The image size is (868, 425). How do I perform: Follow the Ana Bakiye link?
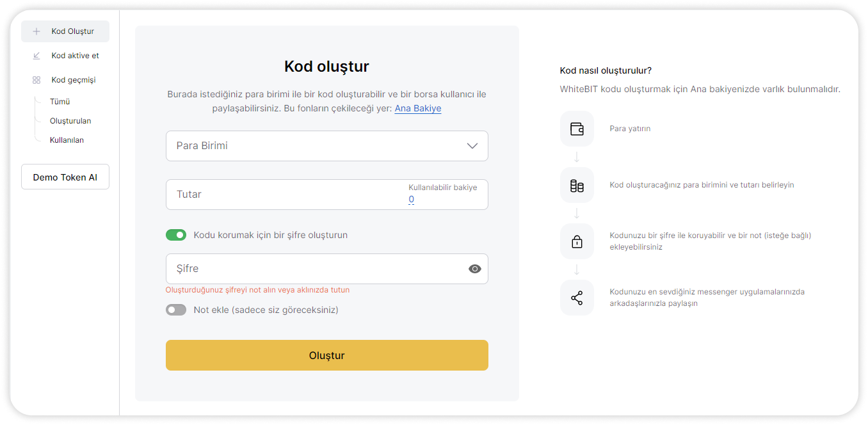click(417, 108)
